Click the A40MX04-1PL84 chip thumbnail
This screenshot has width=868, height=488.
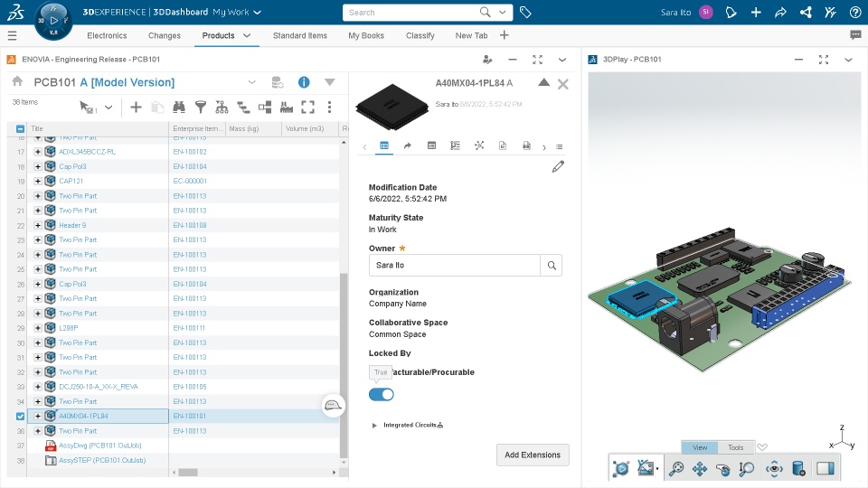coord(392,107)
